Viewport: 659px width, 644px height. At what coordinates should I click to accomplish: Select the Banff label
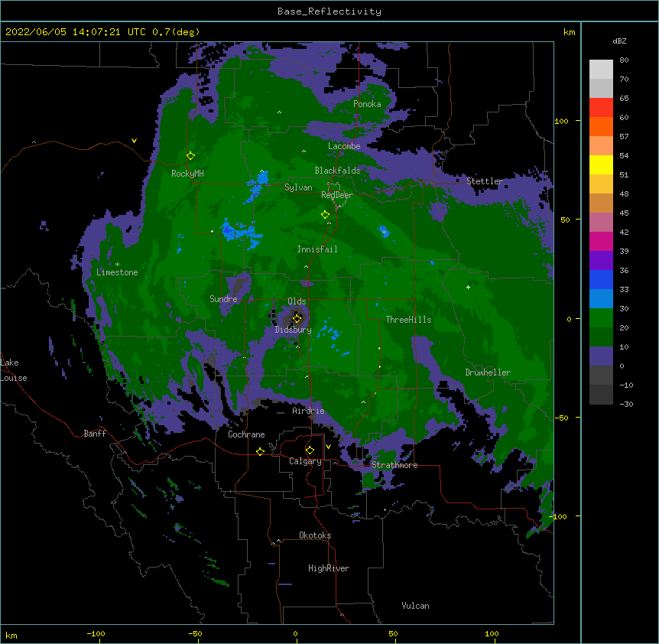[x=95, y=434]
